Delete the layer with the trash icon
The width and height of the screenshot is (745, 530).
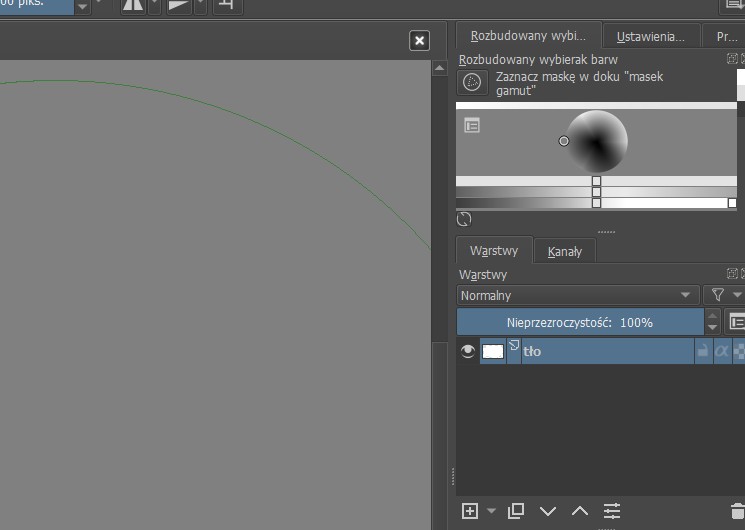(x=738, y=511)
